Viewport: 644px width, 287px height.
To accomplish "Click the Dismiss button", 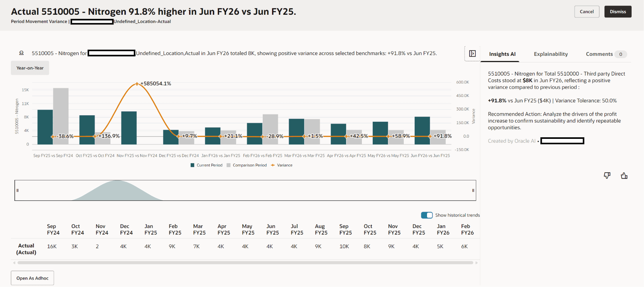I will click(618, 12).
